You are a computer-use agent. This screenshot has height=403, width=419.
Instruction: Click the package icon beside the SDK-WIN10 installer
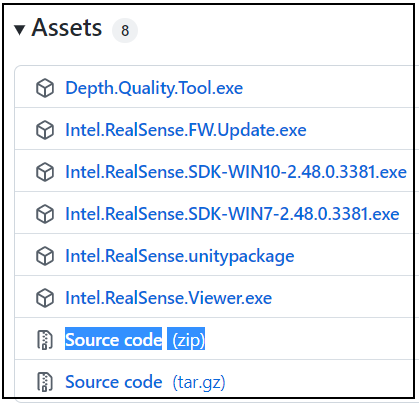(x=45, y=172)
